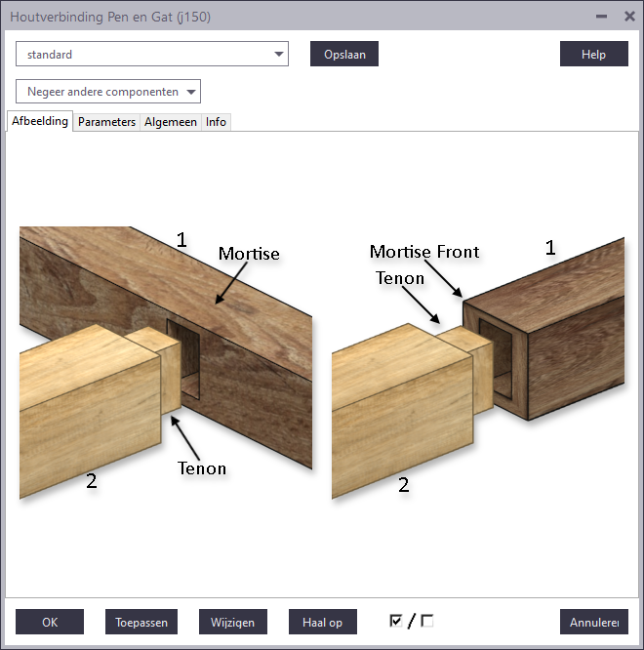Open the 'standard' preset dropdown
This screenshot has width=644, height=650.
click(x=152, y=55)
